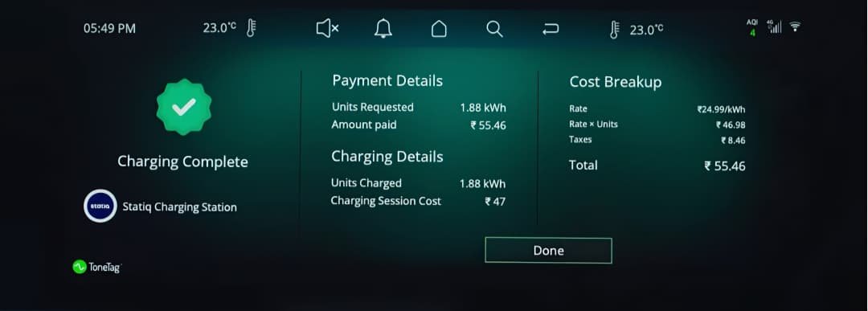Open the search magnifier icon
The image size is (868, 311).
click(494, 29)
